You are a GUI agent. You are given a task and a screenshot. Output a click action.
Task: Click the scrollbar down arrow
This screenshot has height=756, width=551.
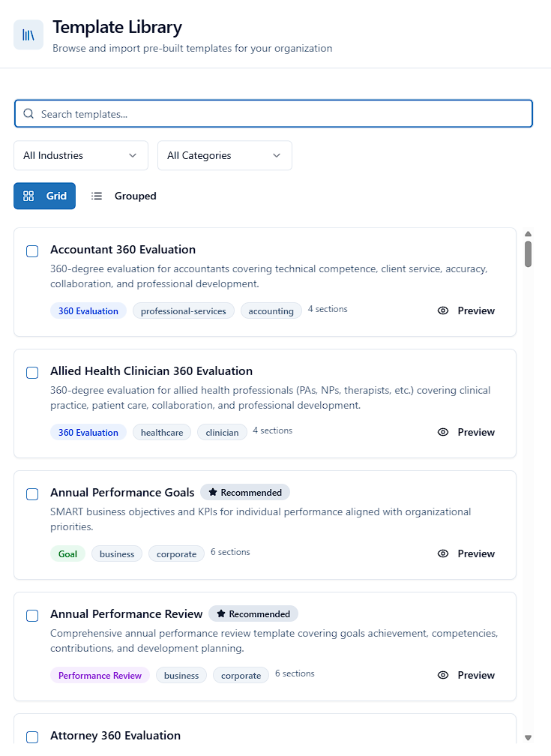tap(528, 738)
